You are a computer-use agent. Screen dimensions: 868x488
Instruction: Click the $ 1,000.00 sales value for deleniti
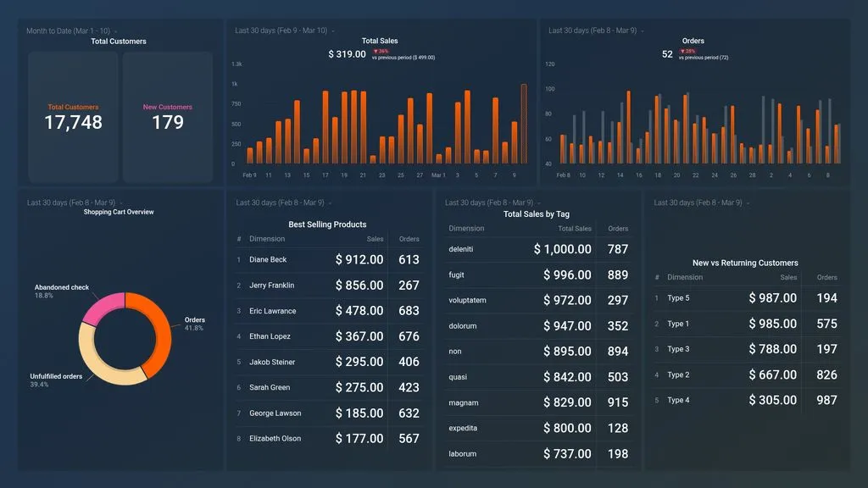coord(563,250)
